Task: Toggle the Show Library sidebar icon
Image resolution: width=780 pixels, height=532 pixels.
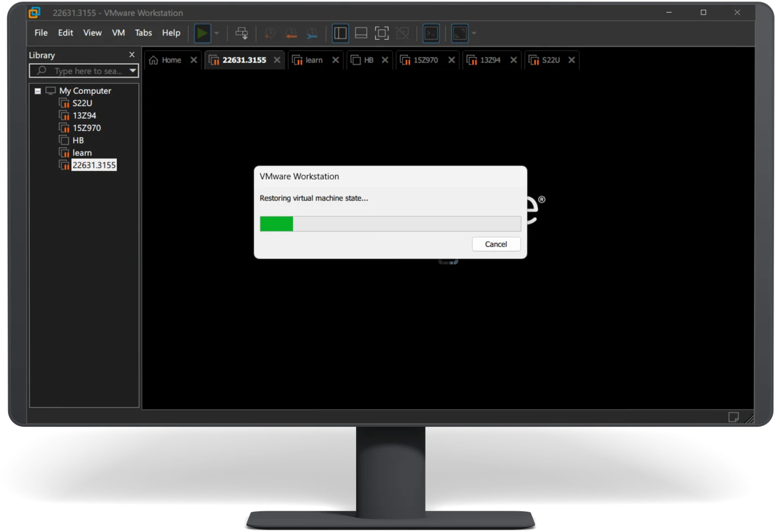Action: pyautogui.click(x=340, y=33)
